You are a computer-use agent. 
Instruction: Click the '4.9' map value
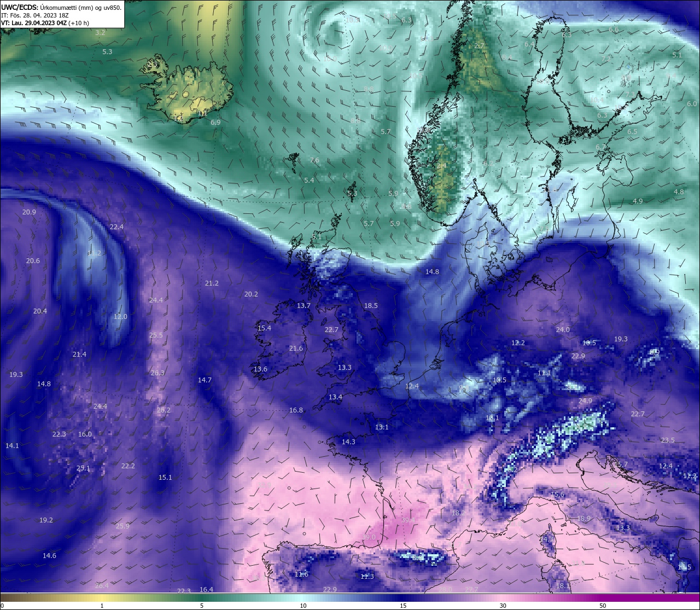(x=638, y=201)
